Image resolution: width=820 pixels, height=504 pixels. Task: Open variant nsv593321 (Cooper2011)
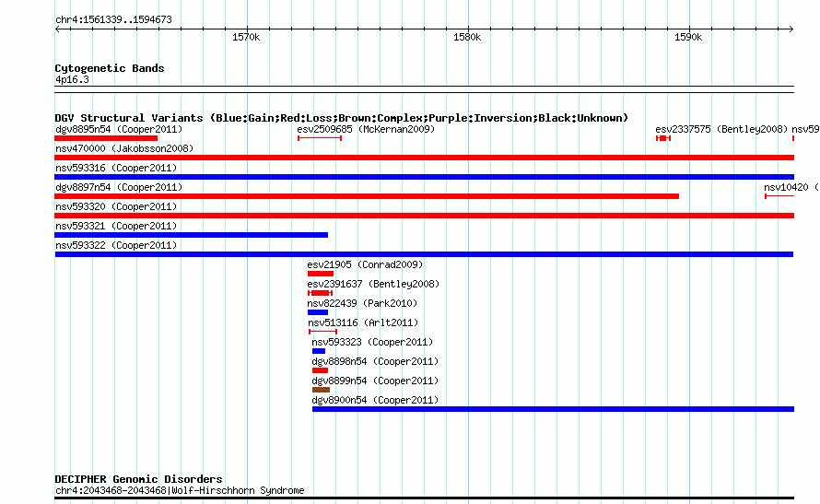116,226
